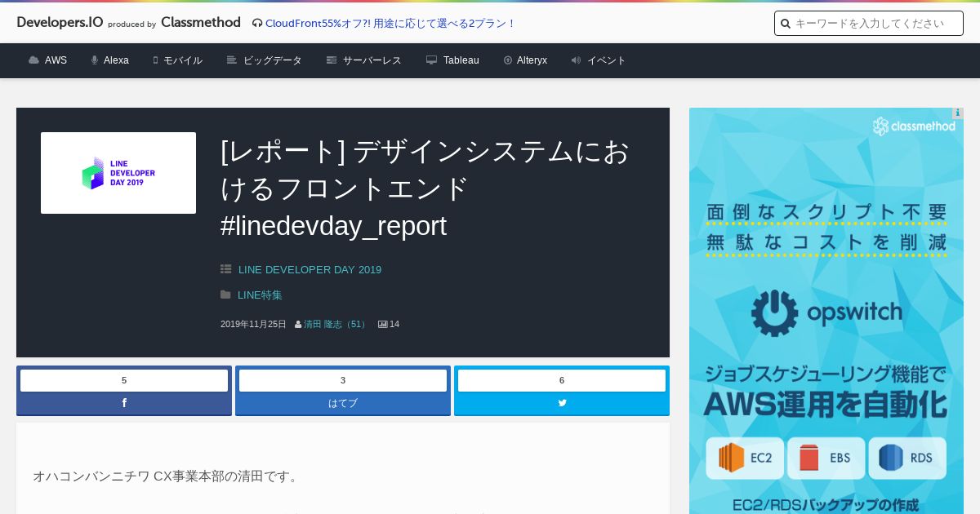980x514 pixels.
Task: Click the lines icon next to ビッグデータ
Action: [x=232, y=60]
